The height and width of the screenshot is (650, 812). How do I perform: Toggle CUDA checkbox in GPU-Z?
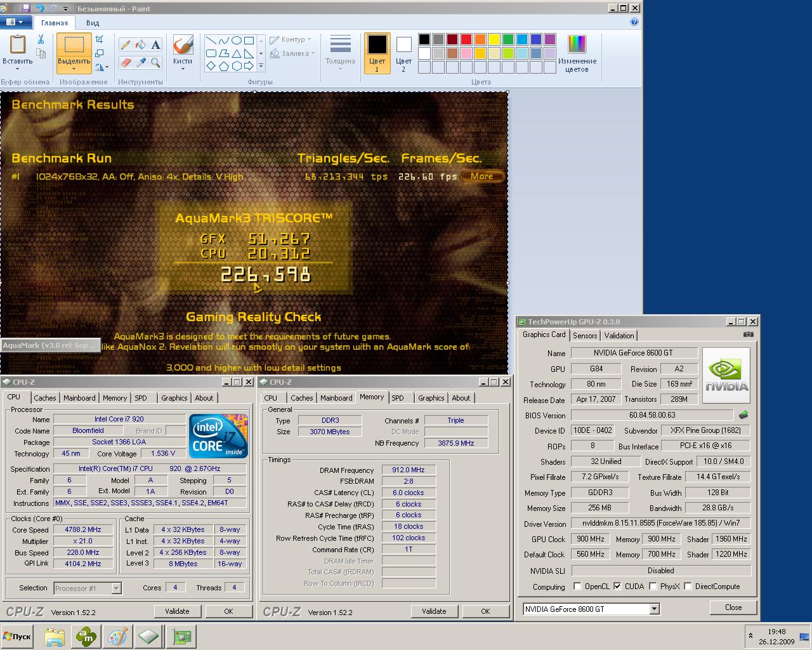coord(617,587)
